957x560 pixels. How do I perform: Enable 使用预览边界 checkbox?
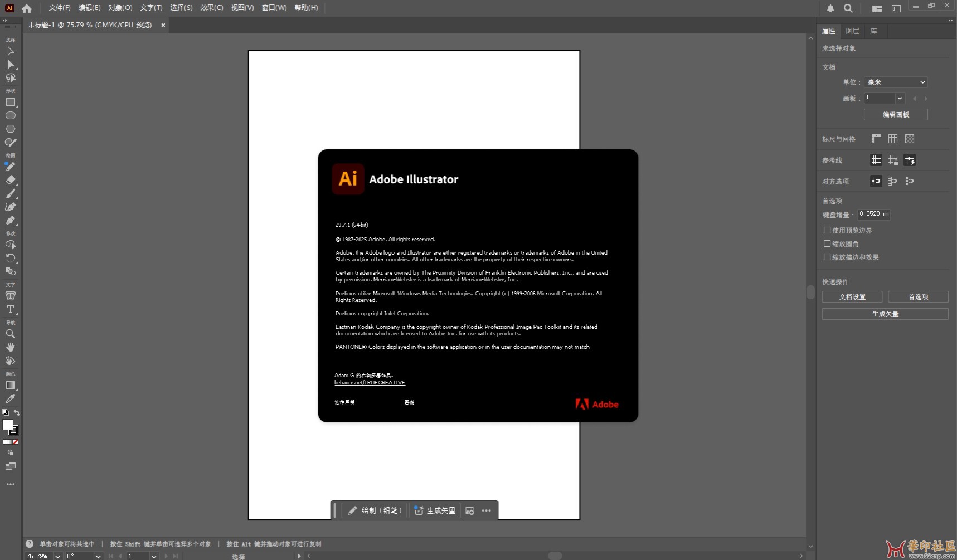coord(827,230)
